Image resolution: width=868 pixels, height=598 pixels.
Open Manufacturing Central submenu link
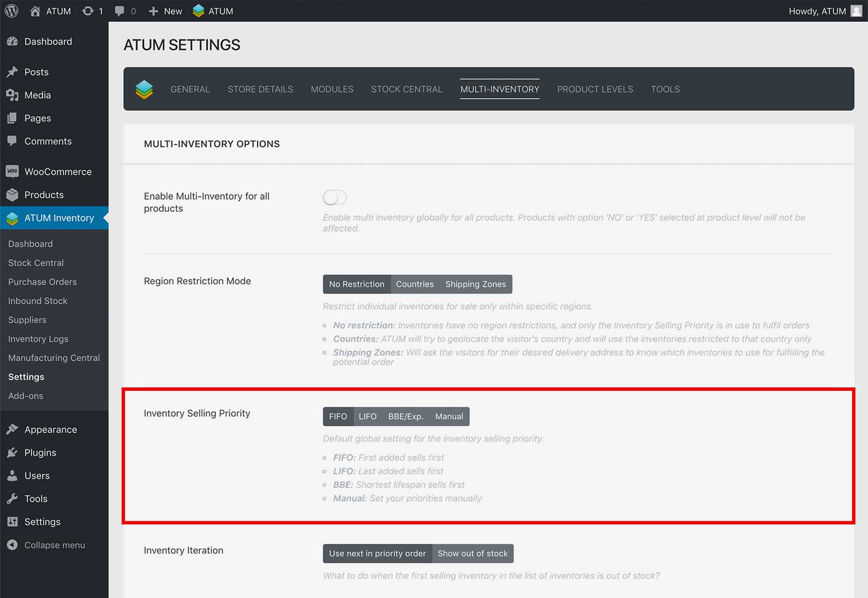point(54,358)
